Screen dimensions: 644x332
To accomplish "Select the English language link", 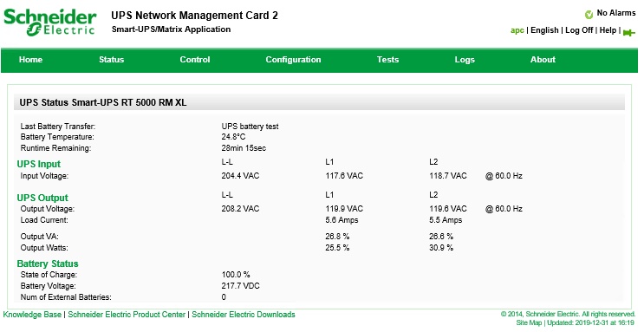I will click(544, 30).
